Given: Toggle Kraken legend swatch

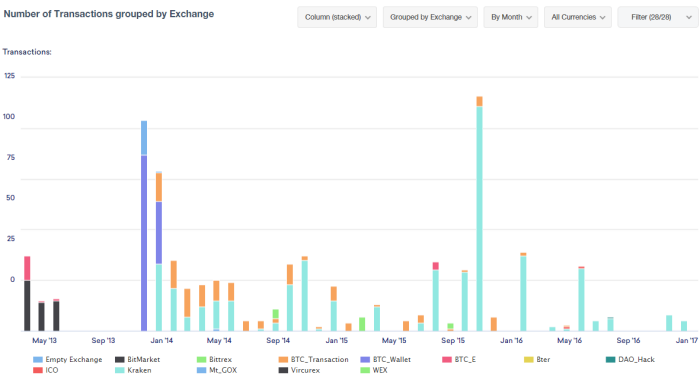Looking at the screenshot, I should 120,370.
